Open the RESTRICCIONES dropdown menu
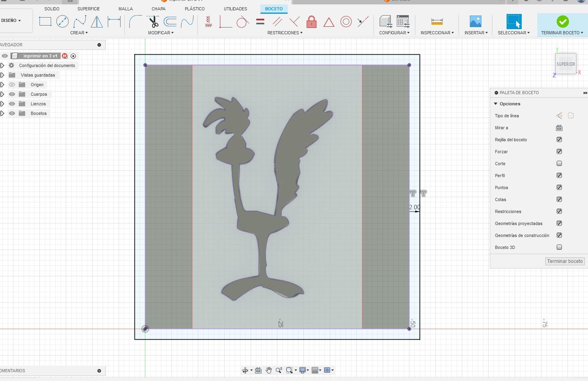This screenshot has width=588, height=381. coord(285,33)
